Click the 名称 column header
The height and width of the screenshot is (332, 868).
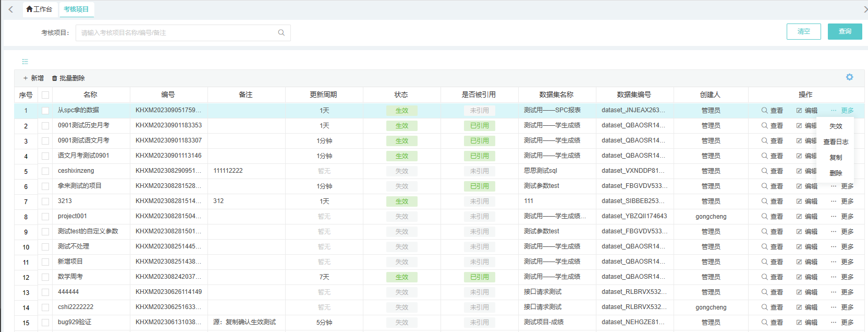tap(91, 95)
